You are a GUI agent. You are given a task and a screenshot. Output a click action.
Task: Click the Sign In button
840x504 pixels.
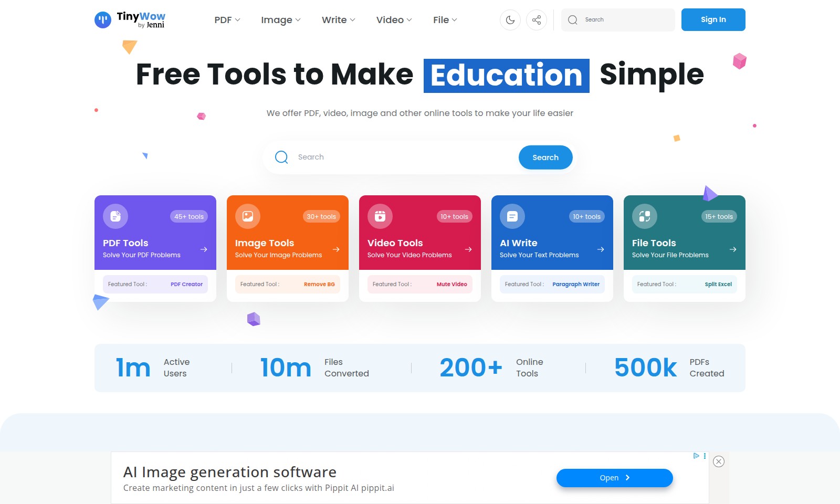(x=713, y=20)
